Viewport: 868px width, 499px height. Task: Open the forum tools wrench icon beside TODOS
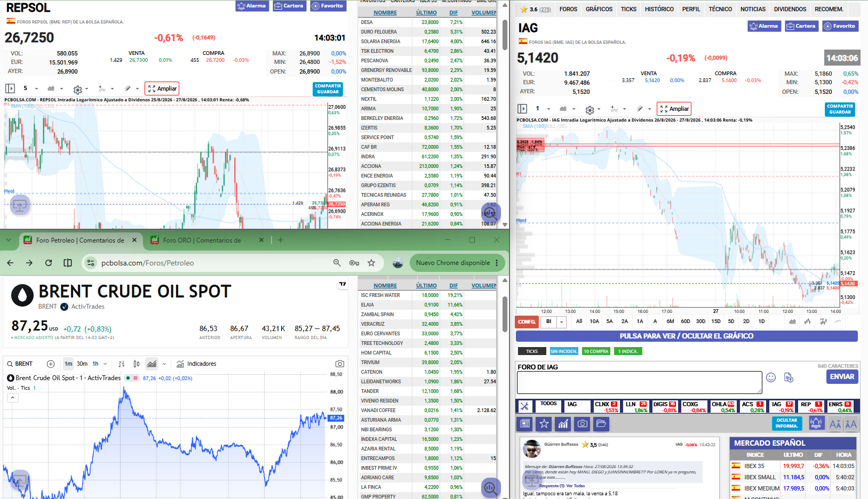click(x=524, y=406)
